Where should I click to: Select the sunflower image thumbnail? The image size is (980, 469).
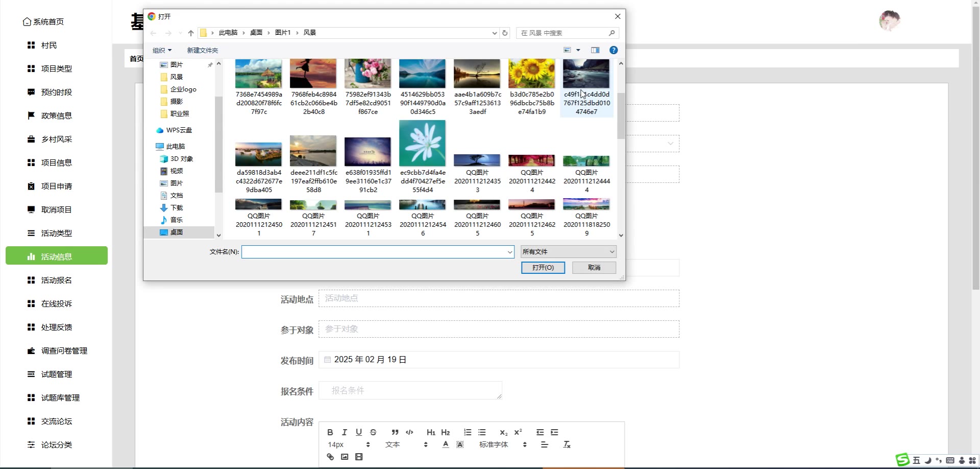point(531,74)
